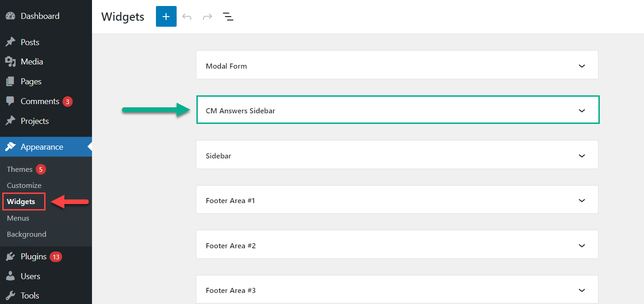
Task: Click the "Footer Area #1" title text
Action: (x=230, y=201)
